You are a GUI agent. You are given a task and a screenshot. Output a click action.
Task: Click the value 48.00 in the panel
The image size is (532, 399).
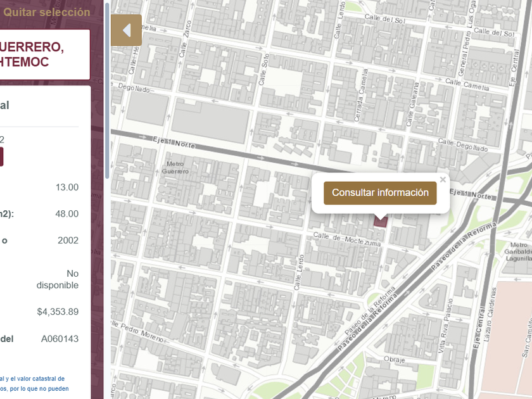67,214
